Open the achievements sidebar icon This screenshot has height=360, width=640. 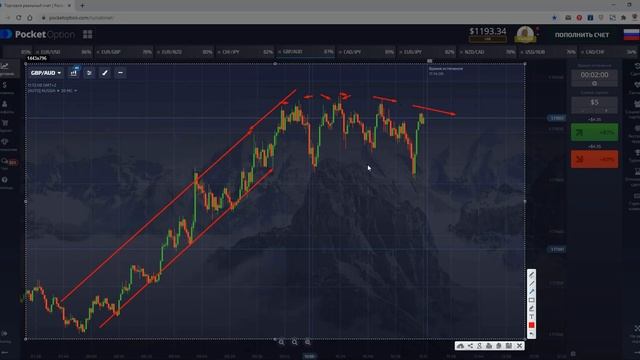[5, 143]
